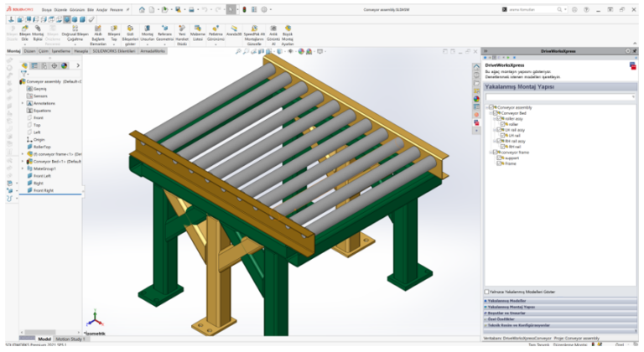Image resolution: width=644 pixels, height=352 pixels.
Task: Expand the Yakalanmış Modeller section
Action: point(506,300)
